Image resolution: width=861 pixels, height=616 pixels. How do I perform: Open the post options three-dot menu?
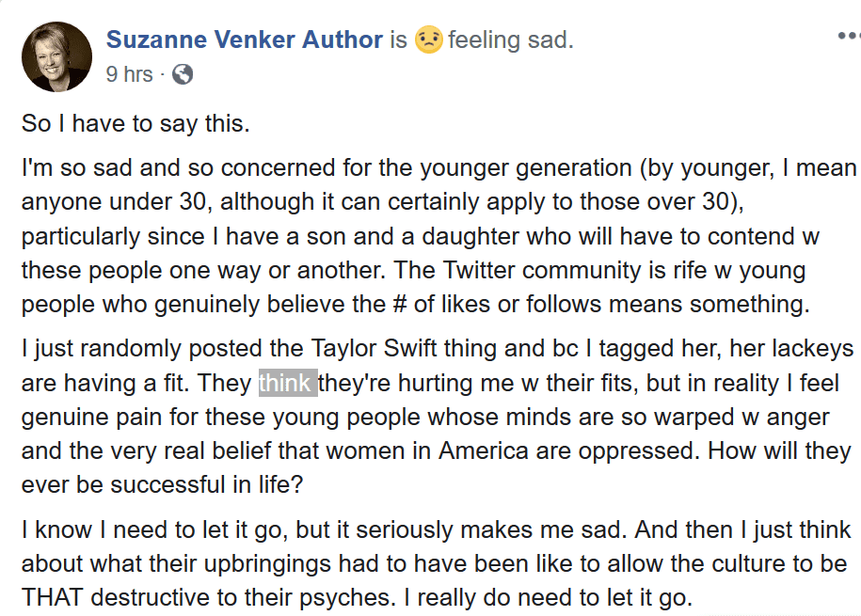(849, 37)
